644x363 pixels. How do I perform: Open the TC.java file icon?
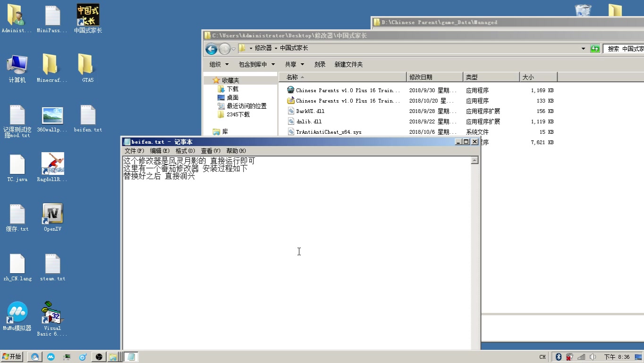click(17, 168)
